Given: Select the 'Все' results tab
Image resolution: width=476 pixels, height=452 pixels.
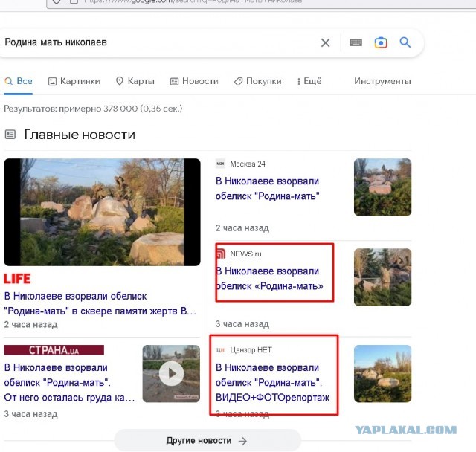Looking at the screenshot, I should click(18, 81).
